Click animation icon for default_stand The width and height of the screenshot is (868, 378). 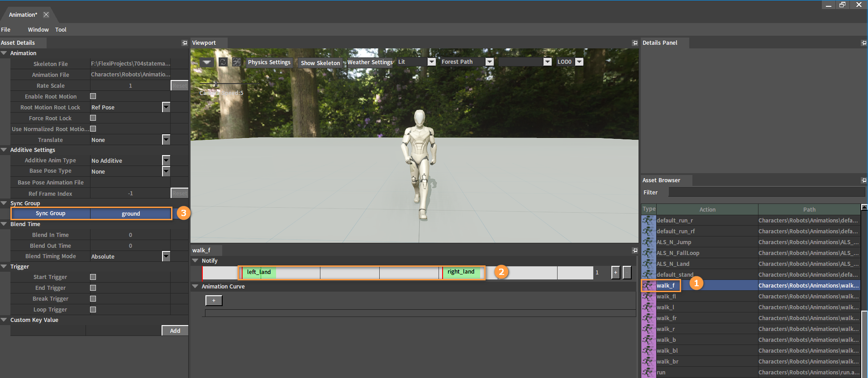pyautogui.click(x=649, y=274)
